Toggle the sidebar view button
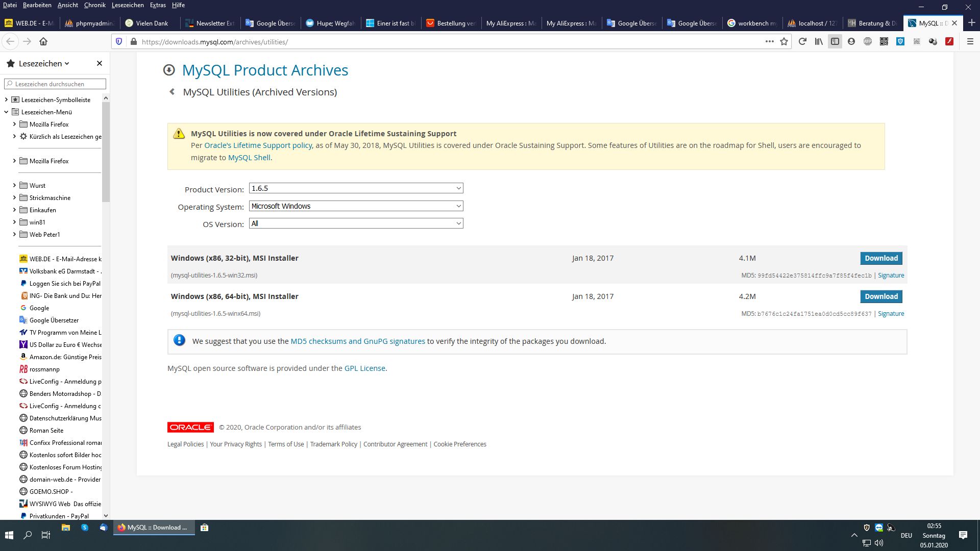980x551 pixels. [x=835, y=42]
